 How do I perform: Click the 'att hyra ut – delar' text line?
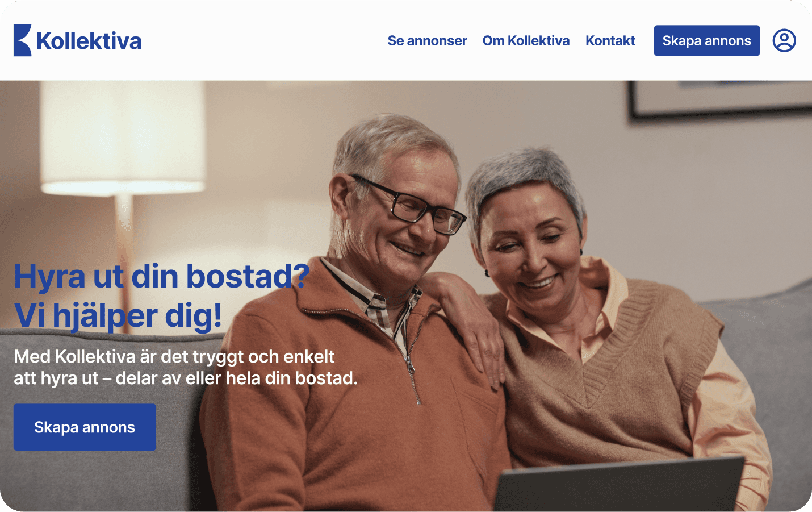tap(186, 378)
